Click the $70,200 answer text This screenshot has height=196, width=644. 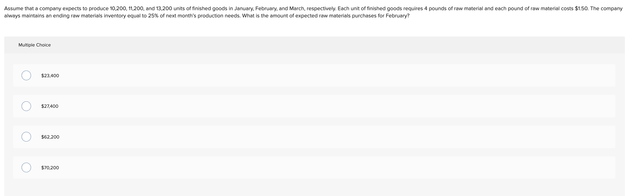click(50, 168)
